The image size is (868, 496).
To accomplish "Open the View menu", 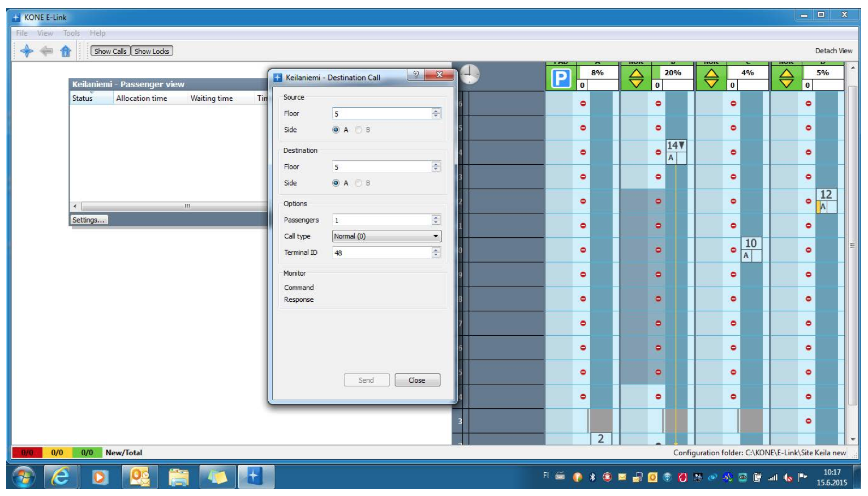I will (x=45, y=33).
